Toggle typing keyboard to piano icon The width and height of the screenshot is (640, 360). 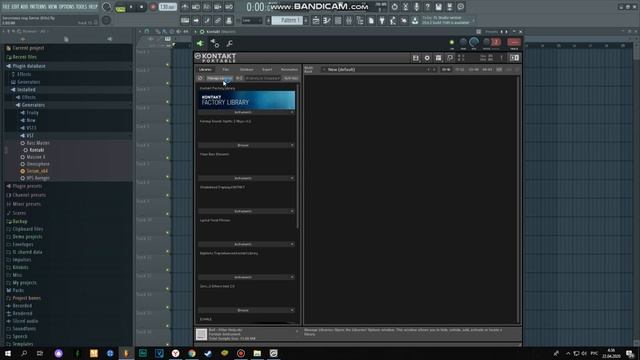pos(185,20)
